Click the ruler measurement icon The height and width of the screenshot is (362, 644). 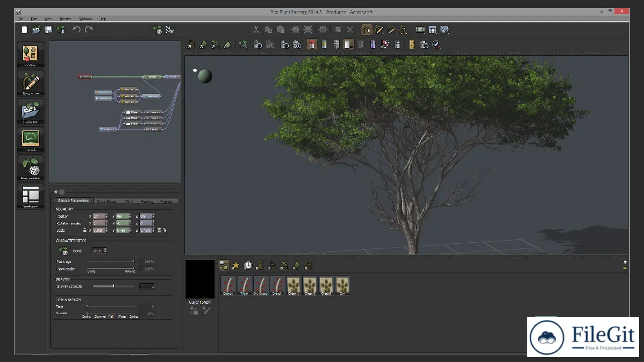point(412,45)
